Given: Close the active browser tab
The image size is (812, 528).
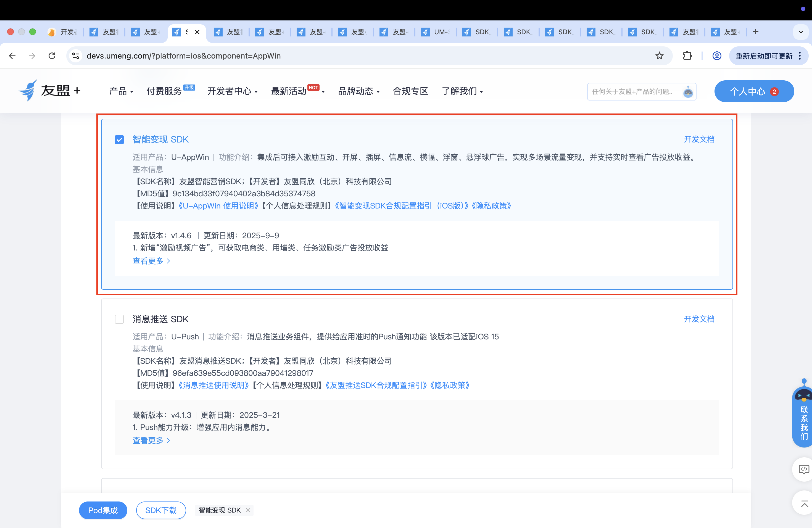Looking at the screenshot, I should coord(197,32).
